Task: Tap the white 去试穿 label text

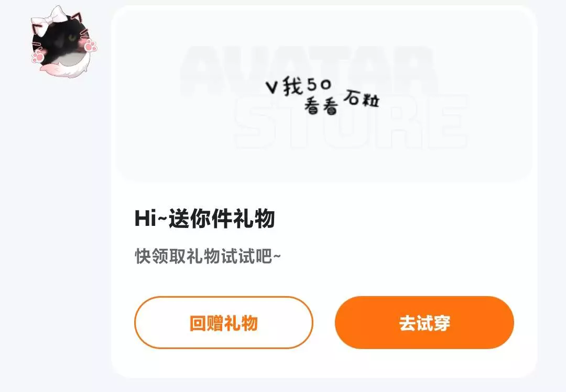Action: (424, 323)
